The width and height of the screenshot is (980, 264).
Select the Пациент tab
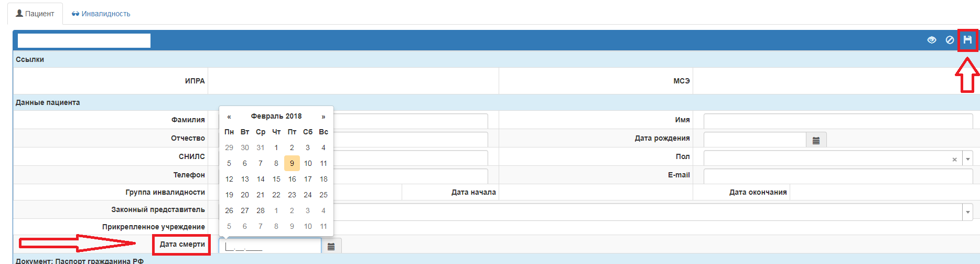click(35, 14)
